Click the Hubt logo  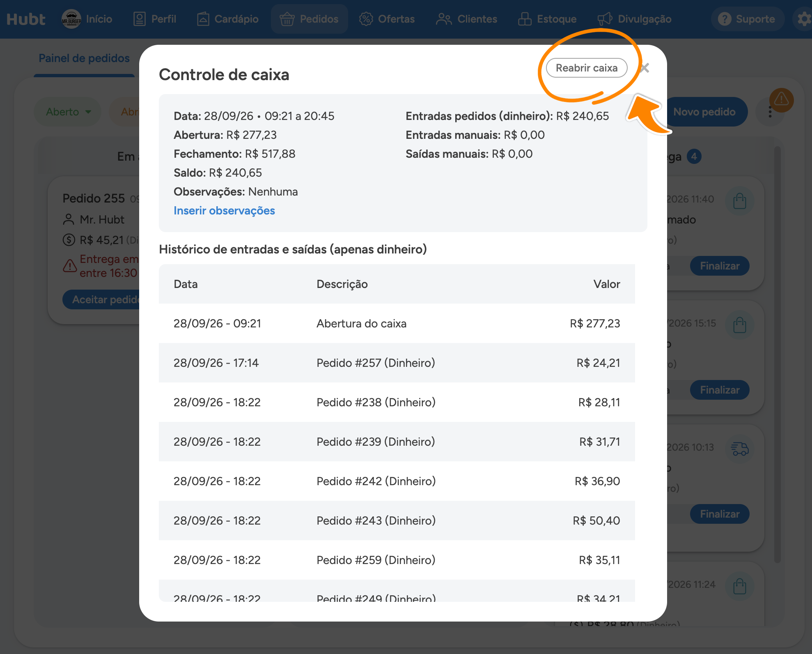26,19
